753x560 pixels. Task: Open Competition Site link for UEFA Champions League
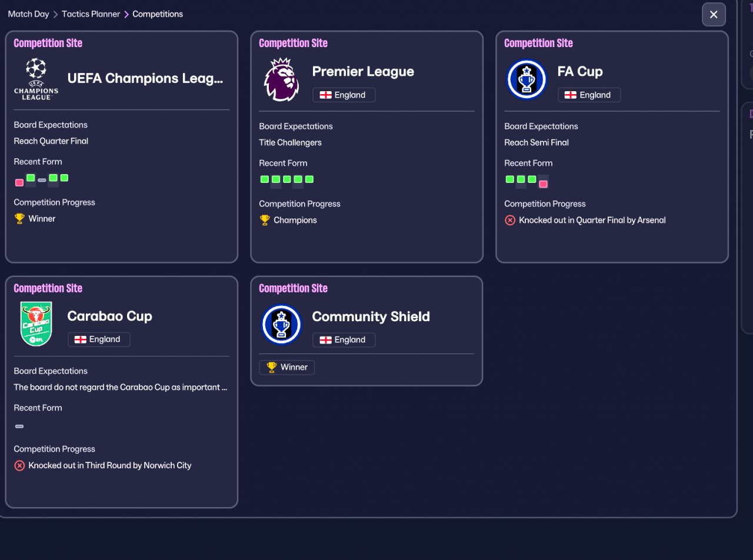pos(48,43)
